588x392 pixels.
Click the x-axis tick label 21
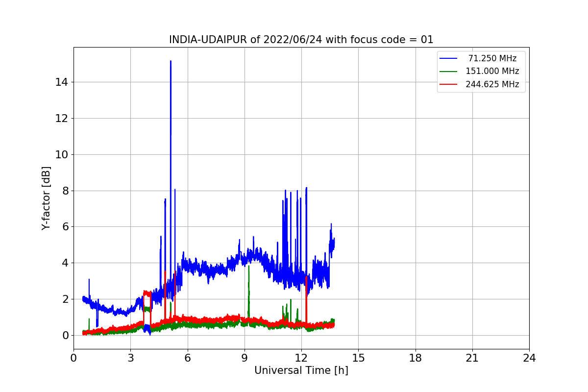[x=472, y=358]
